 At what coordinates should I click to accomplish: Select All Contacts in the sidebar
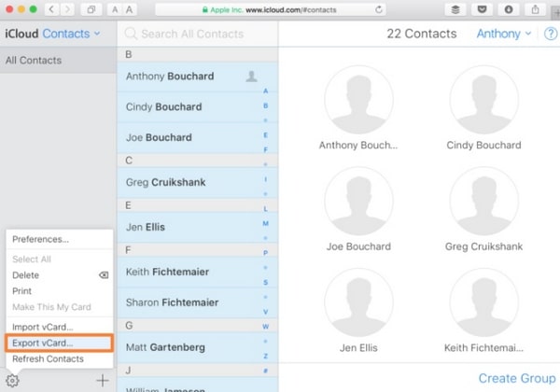(58, 61)
